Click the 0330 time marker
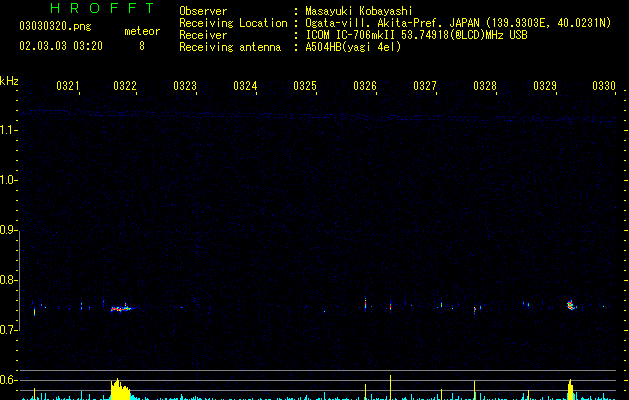629x400 pixels. [x=604, y=86]
